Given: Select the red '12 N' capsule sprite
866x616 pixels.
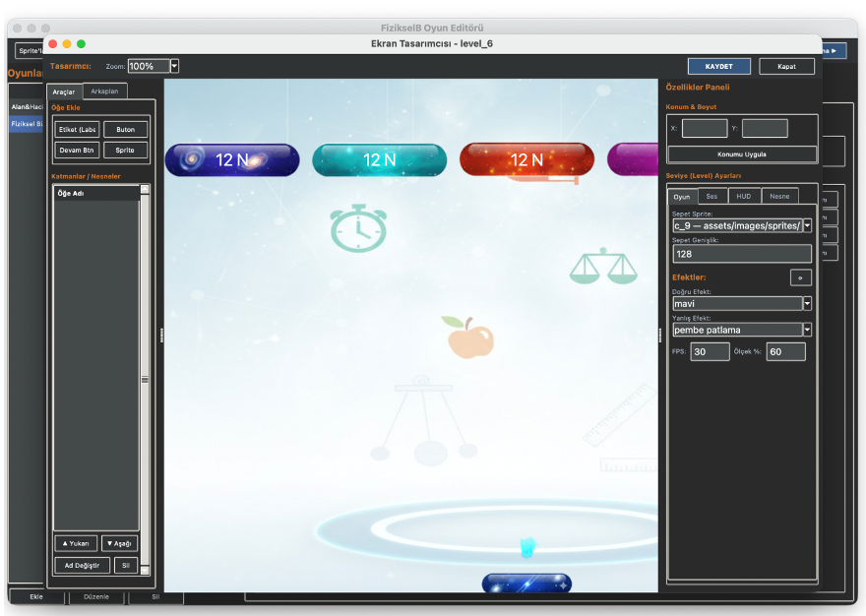Looking at the screenshot, I should 526,159.
